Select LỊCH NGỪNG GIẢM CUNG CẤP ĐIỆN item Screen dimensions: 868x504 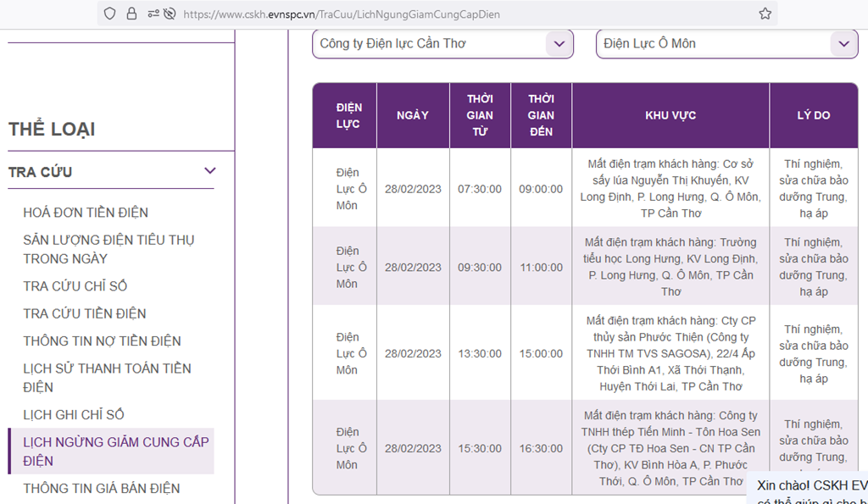click(x=115, y=451)
